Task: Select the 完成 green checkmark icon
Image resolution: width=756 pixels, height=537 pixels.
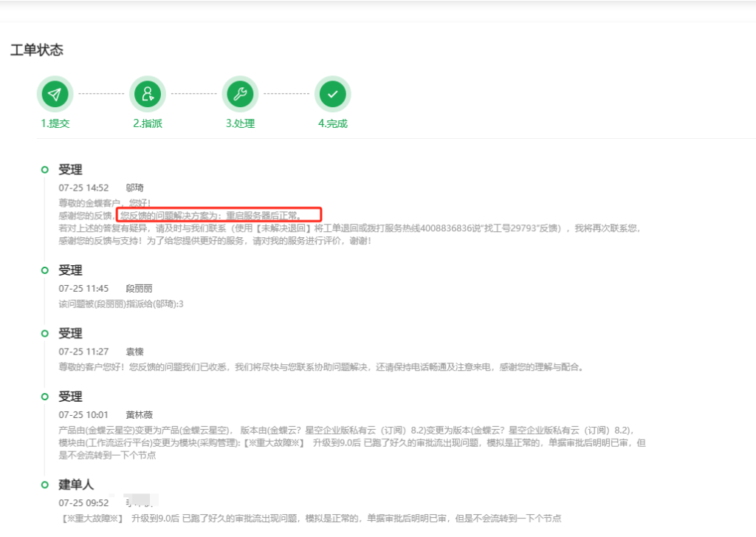Action: [x=333, y=93]
